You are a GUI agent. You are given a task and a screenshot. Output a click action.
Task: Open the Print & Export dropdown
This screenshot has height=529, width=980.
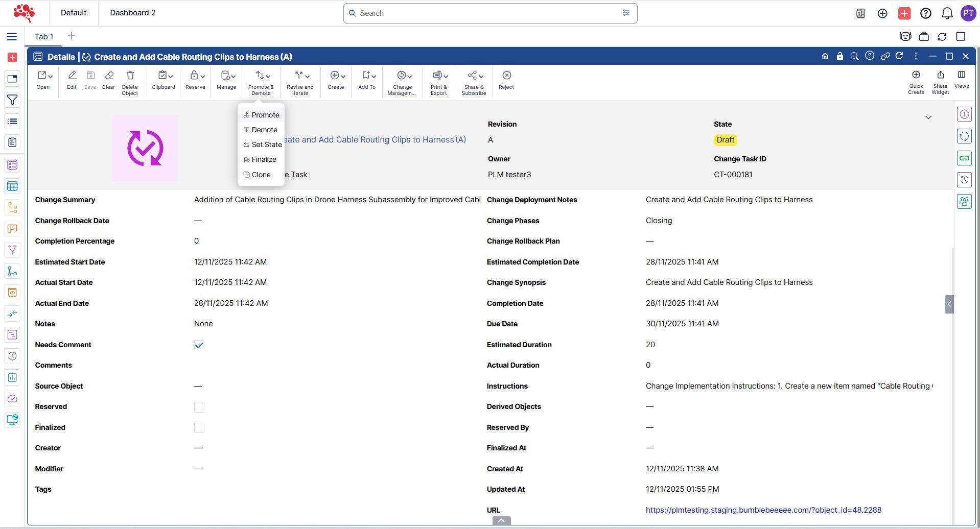(439, 76)
